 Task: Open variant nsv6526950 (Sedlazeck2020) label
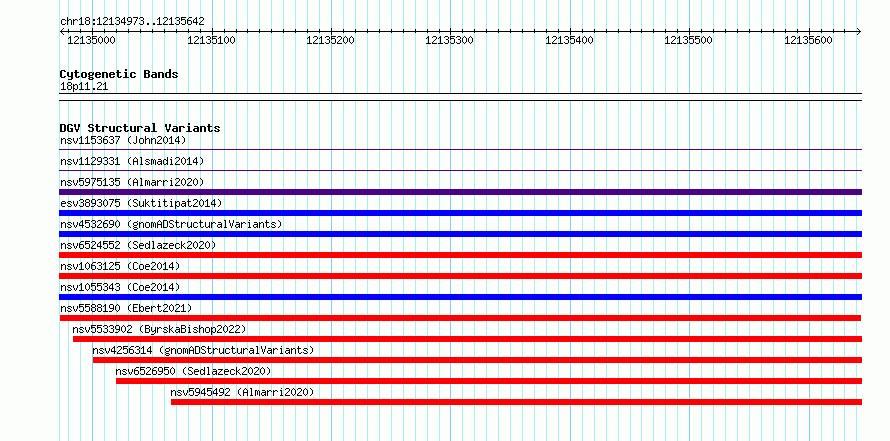[x=194, y=371]
